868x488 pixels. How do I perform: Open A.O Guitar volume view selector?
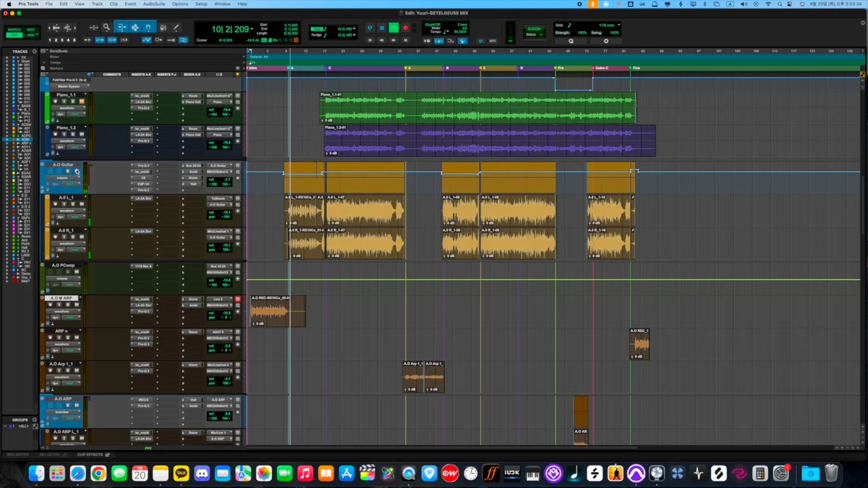(63, 178)
